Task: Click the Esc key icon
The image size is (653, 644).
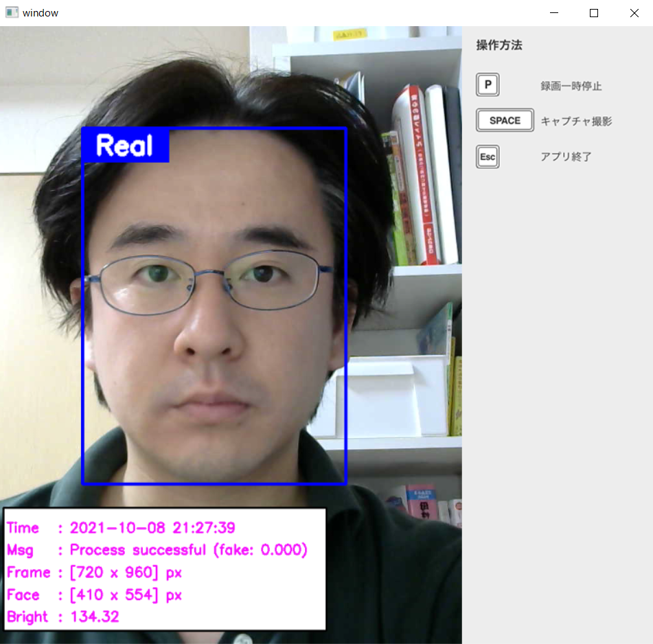Action: 488,157
